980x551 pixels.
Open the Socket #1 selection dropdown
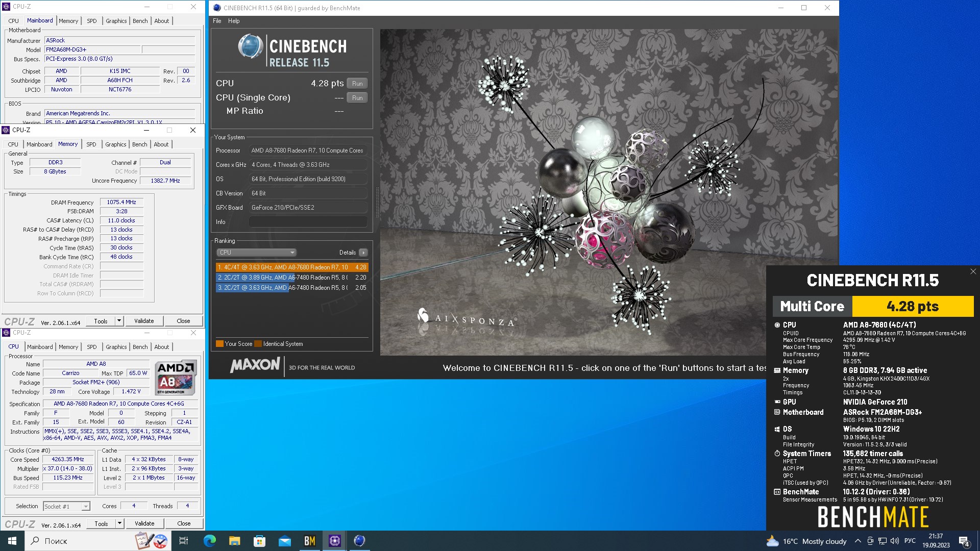click(x=66, y=506)
